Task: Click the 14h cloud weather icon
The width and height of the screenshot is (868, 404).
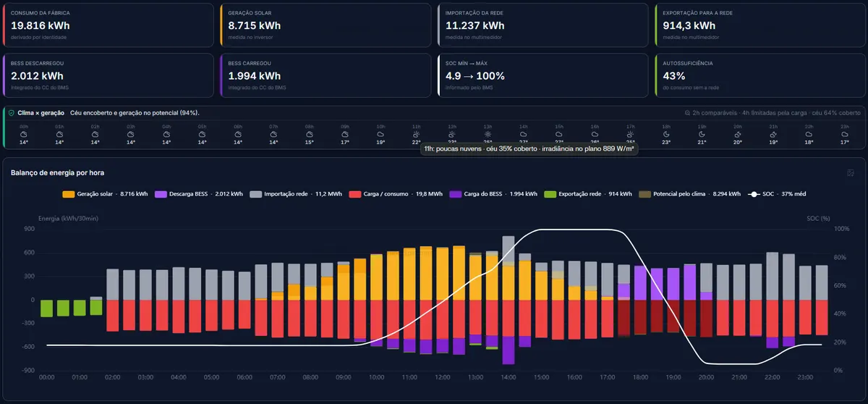Action: tap(524, 134)
